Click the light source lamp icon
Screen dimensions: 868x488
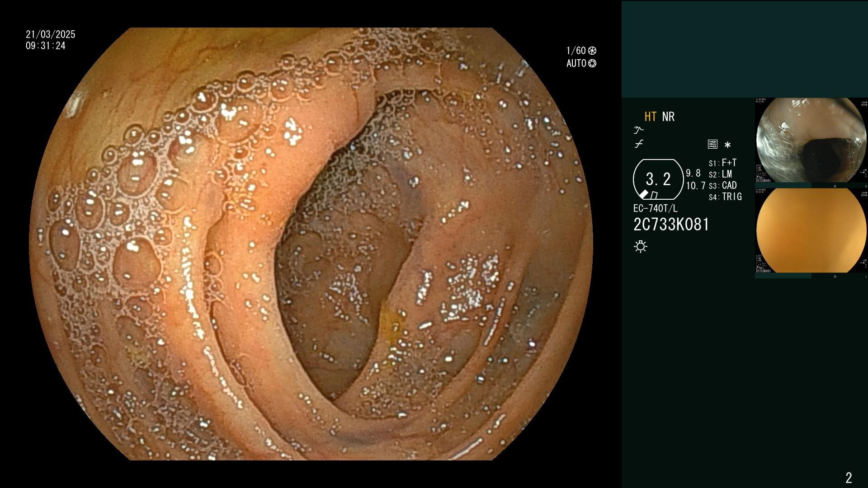tap(641, 246)
